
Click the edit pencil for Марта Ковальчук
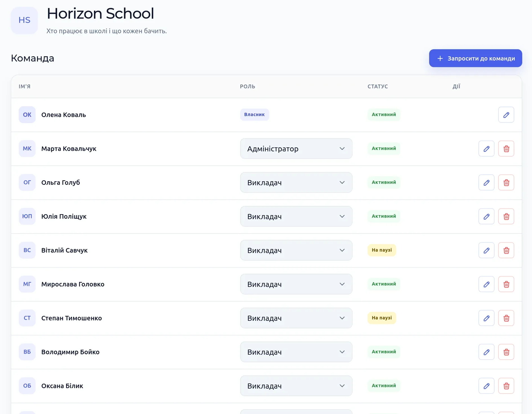[486, 149]
